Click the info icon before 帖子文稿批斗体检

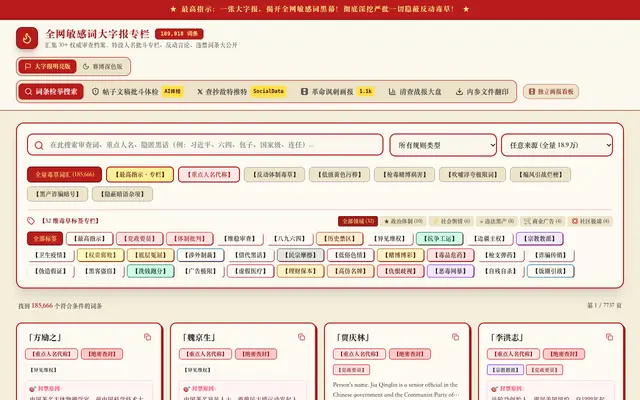point(96,92)
